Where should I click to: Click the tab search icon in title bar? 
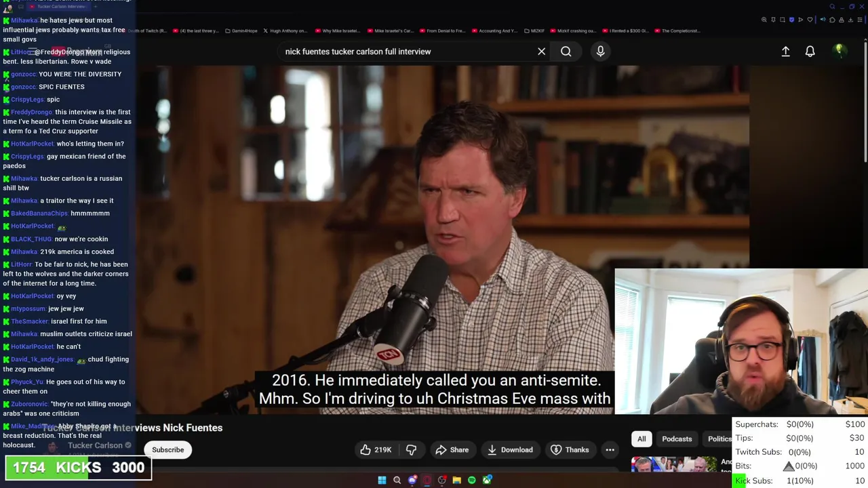click(832, 7)
